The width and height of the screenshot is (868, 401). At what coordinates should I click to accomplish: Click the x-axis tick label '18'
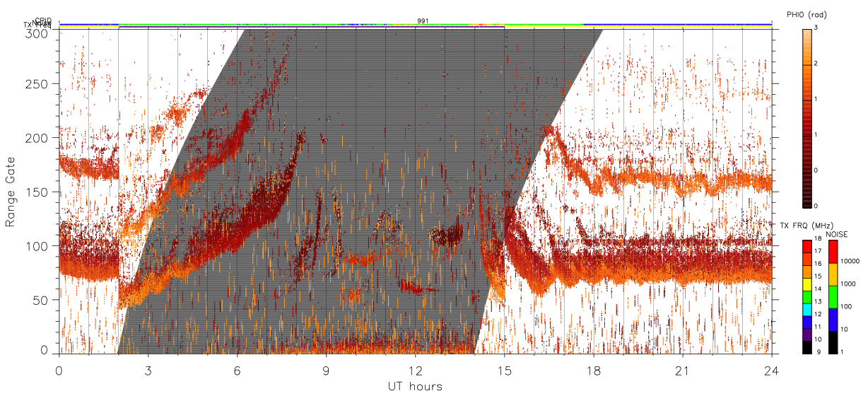(594, 370)
